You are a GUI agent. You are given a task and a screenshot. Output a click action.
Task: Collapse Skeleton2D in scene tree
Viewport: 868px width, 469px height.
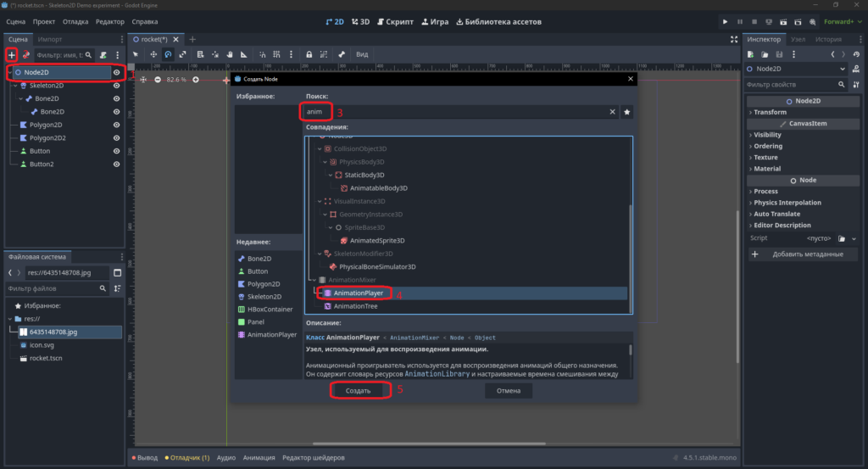point(15,86)
